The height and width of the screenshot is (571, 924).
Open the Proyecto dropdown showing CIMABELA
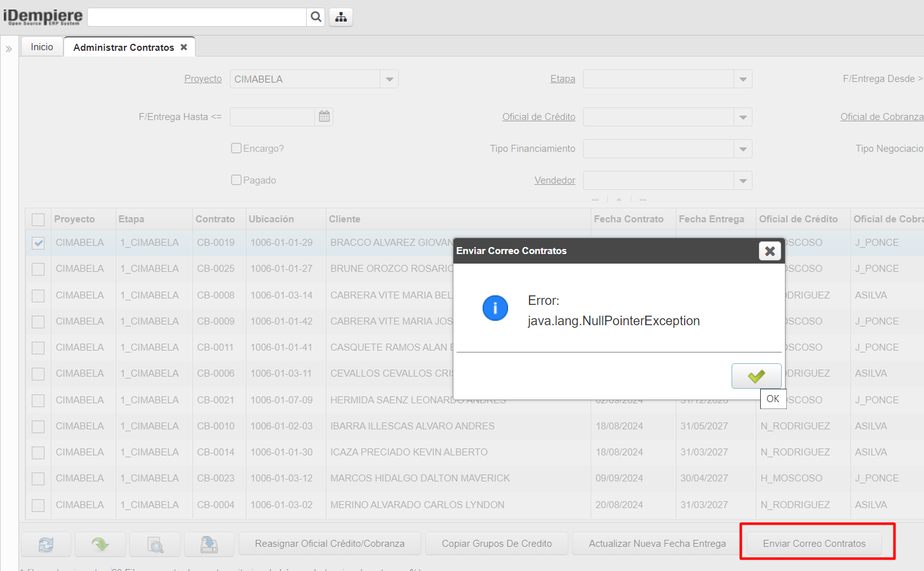389,79
